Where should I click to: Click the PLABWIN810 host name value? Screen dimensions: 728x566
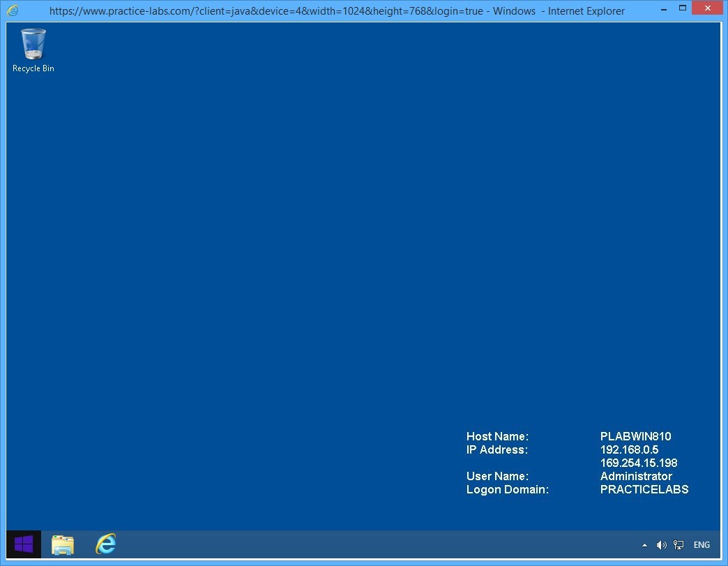pos(635,437)
